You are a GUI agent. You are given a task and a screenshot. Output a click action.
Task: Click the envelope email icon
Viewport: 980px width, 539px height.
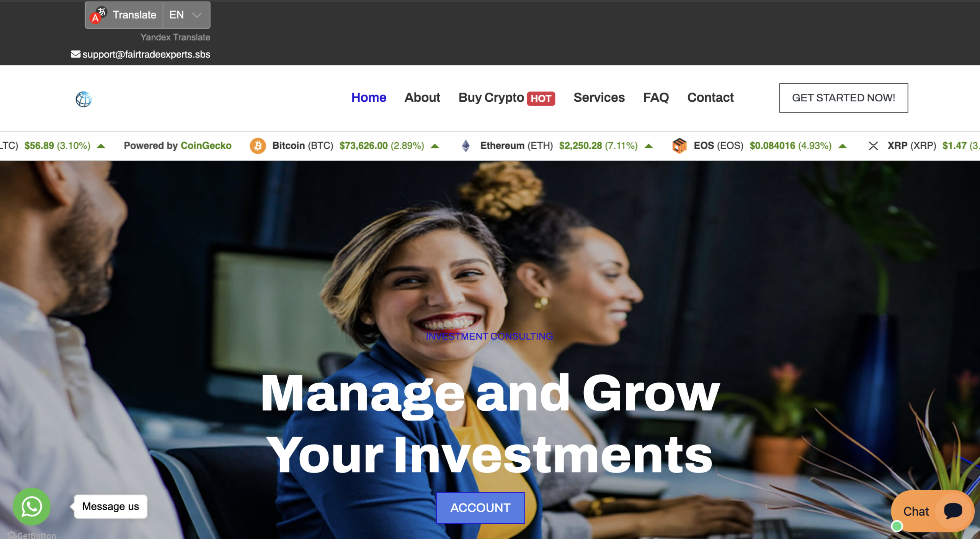click(x=76, y=54)
